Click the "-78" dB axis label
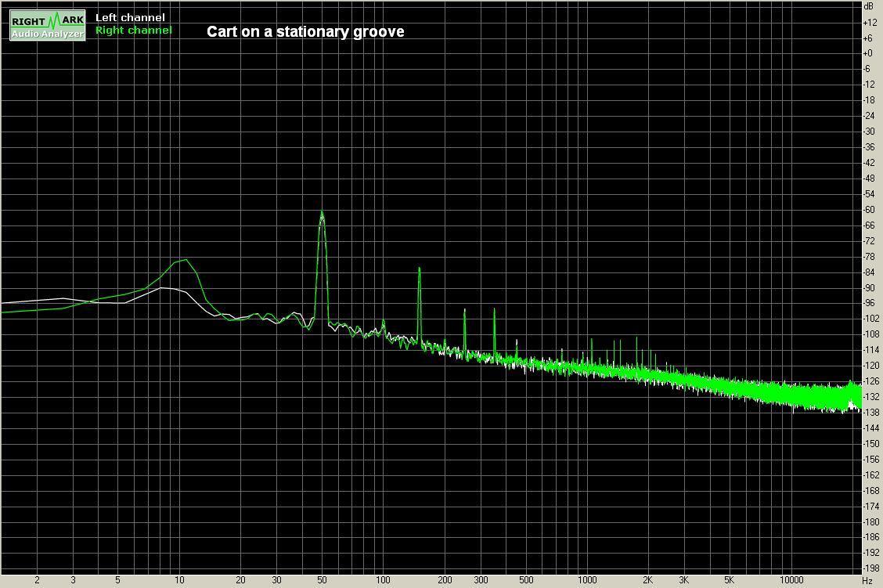The image size is (883, 588). (x=870, y=256)
